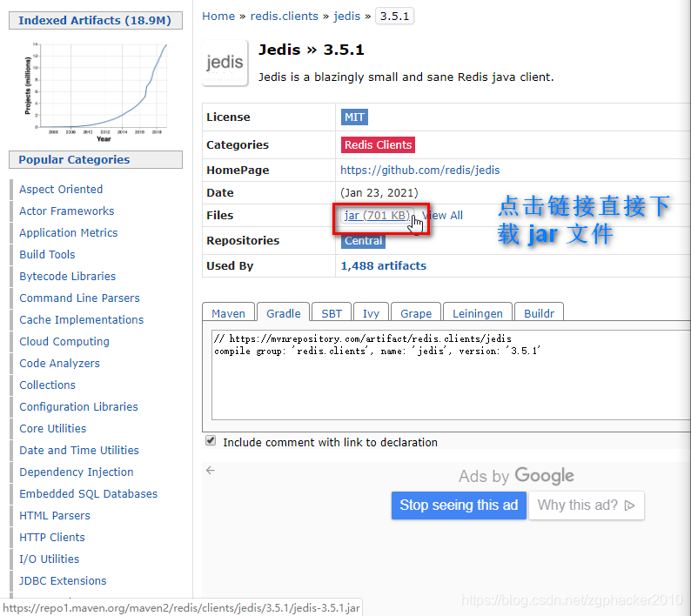Click the Jedis description text
Viewport: 691px width, 616px height.
point(406,77)
